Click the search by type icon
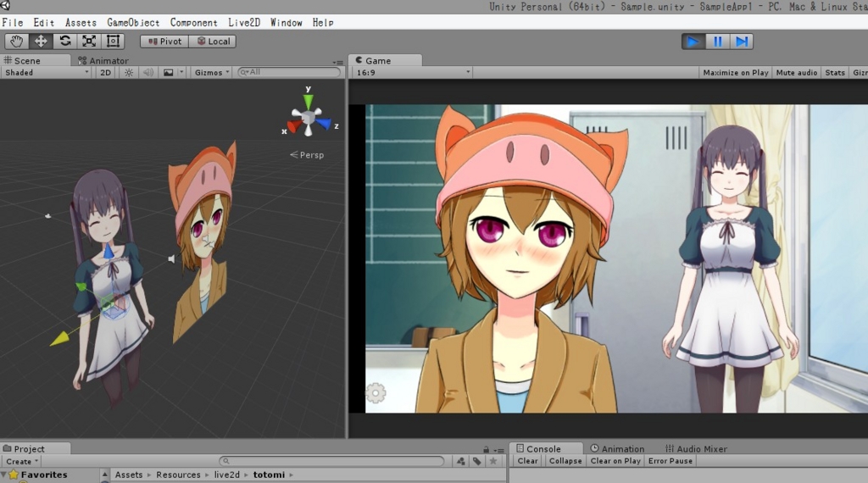The image size is (868, 483). 460,461
